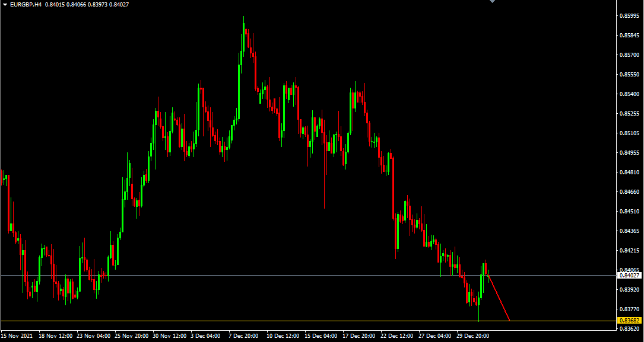Click the 0.84810 price scale value
Screen dimensions: 644x342
point(630,172)
